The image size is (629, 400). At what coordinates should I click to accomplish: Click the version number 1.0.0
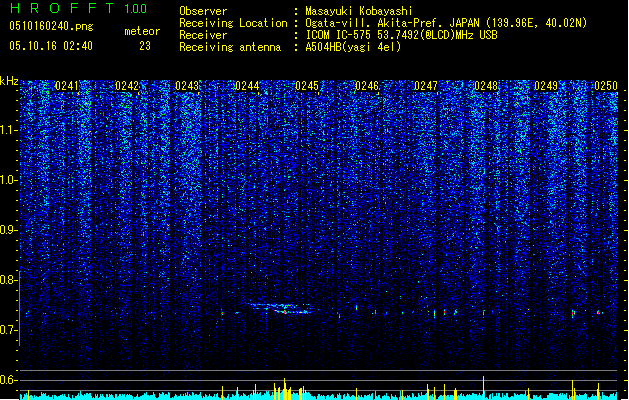tap(136, 9)
